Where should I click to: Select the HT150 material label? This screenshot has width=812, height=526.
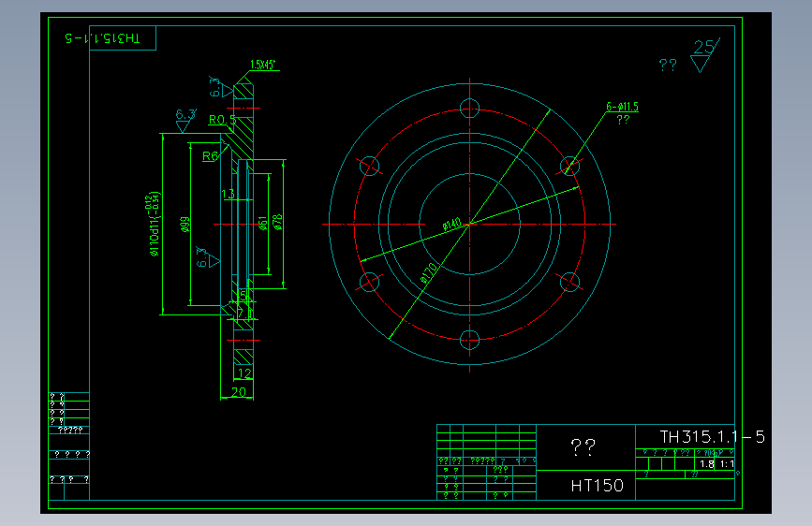[x=598, y=486]
